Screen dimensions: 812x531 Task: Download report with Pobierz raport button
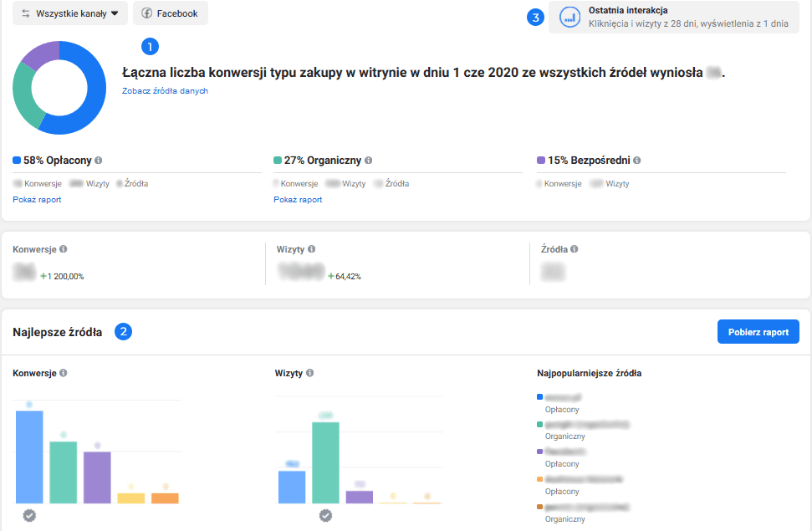click(758, 331)
